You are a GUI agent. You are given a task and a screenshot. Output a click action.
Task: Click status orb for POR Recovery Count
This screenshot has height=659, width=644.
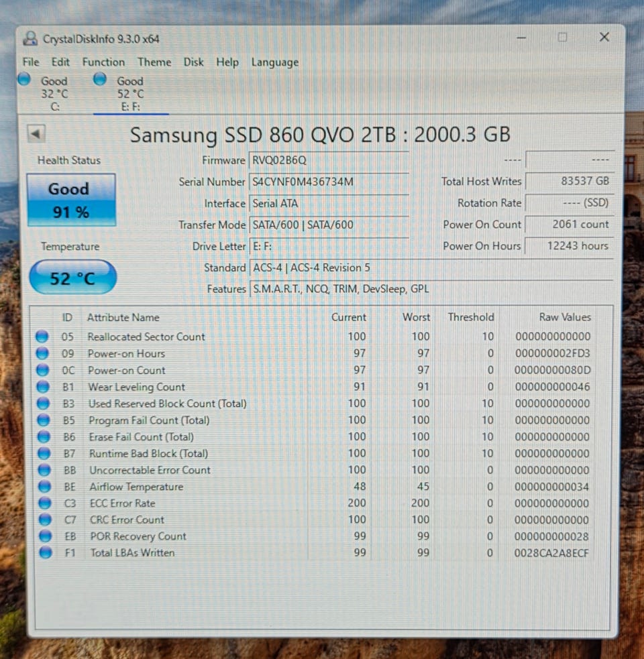coord(45,536)
